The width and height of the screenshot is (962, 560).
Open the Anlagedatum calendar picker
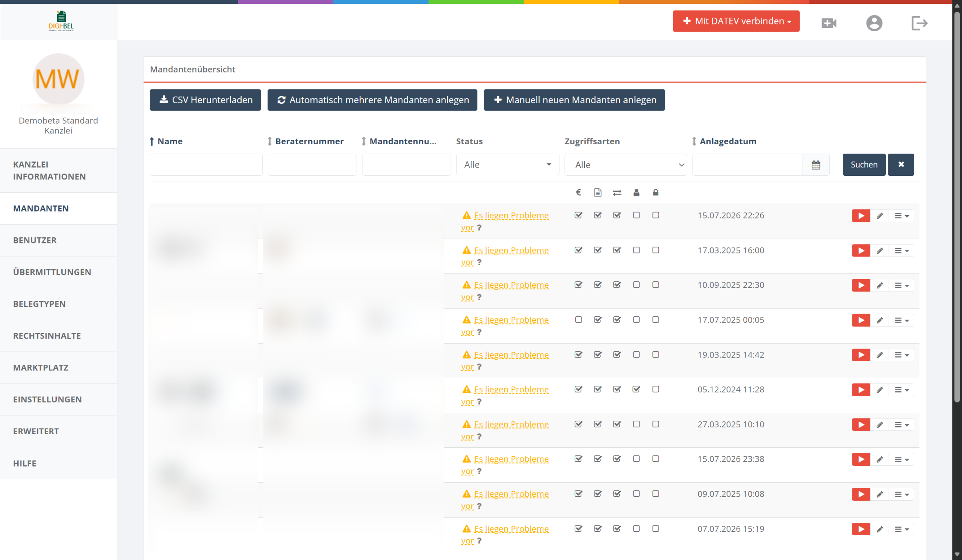point(816,165)
